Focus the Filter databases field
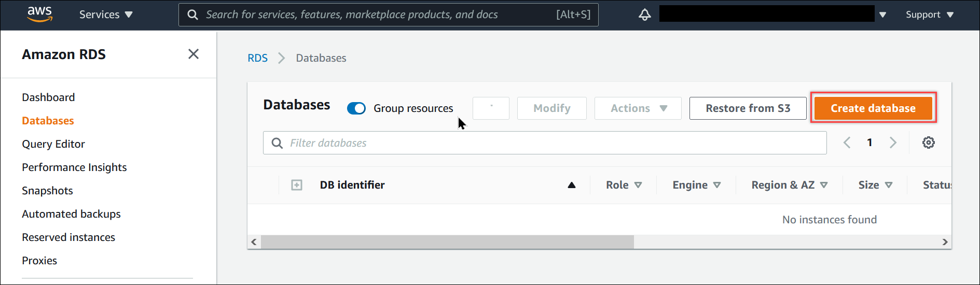Screen dimensions: 980x285 tap(545, 143)
